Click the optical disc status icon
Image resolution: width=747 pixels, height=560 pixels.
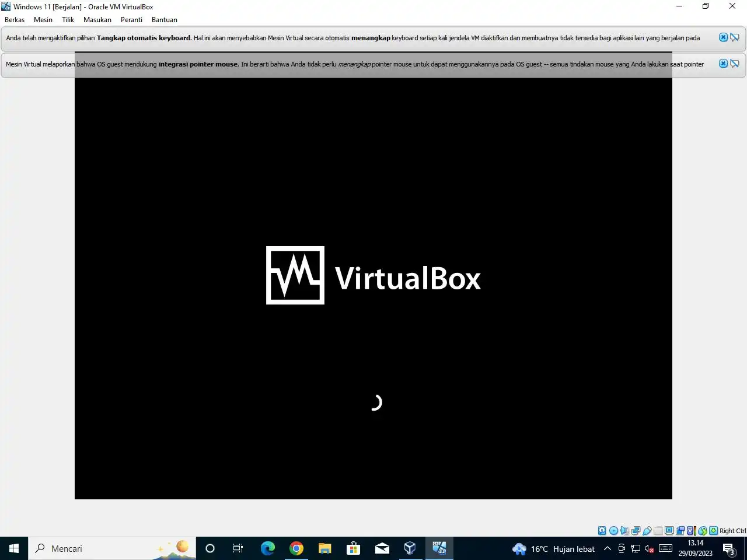coord(613,531)
